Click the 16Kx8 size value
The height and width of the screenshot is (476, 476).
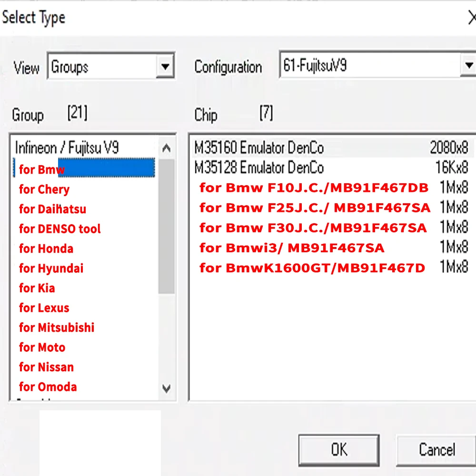pos(452,167)
